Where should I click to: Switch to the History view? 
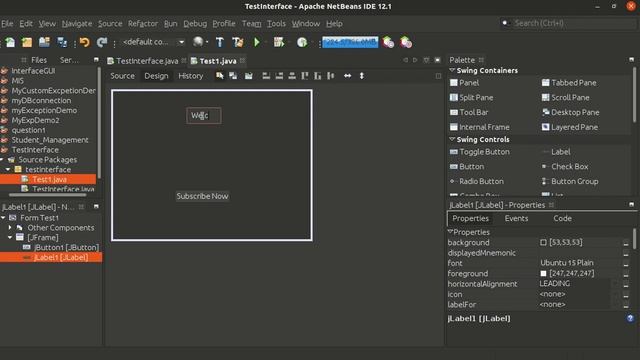coord(190,76)
